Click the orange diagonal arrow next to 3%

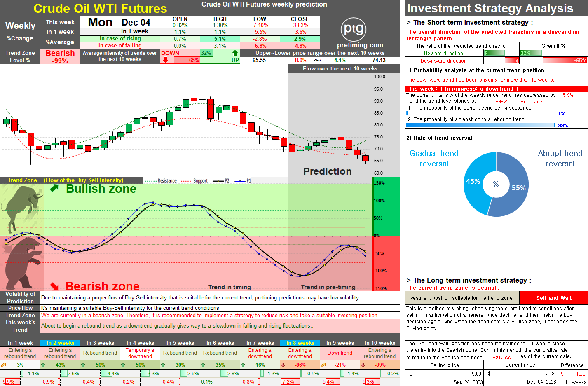tap(4, 365)
